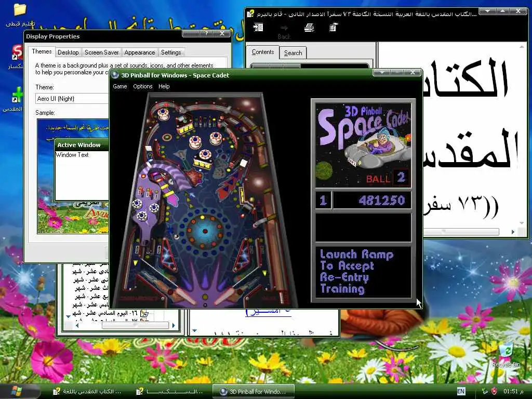
Task: Click the Active Window sample title
Action: pos(79,145)
